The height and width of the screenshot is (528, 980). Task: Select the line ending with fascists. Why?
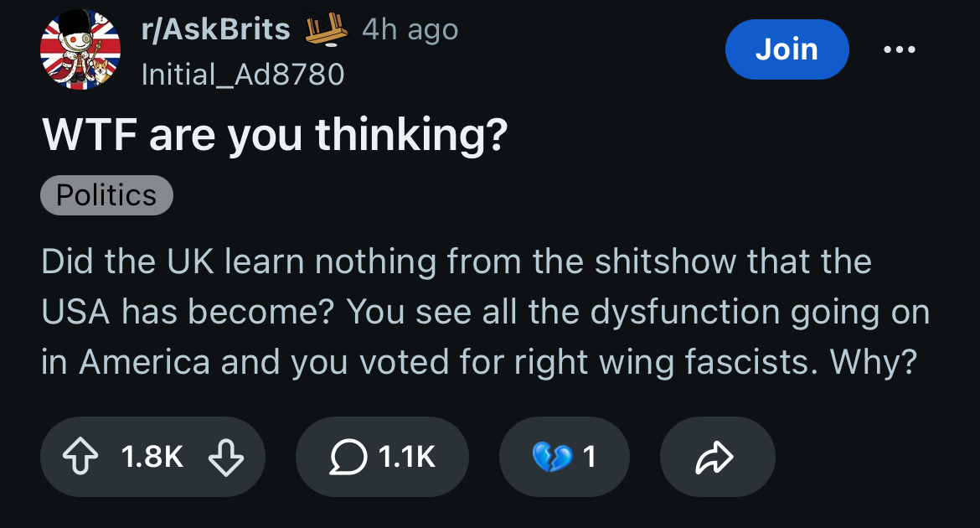479,362
